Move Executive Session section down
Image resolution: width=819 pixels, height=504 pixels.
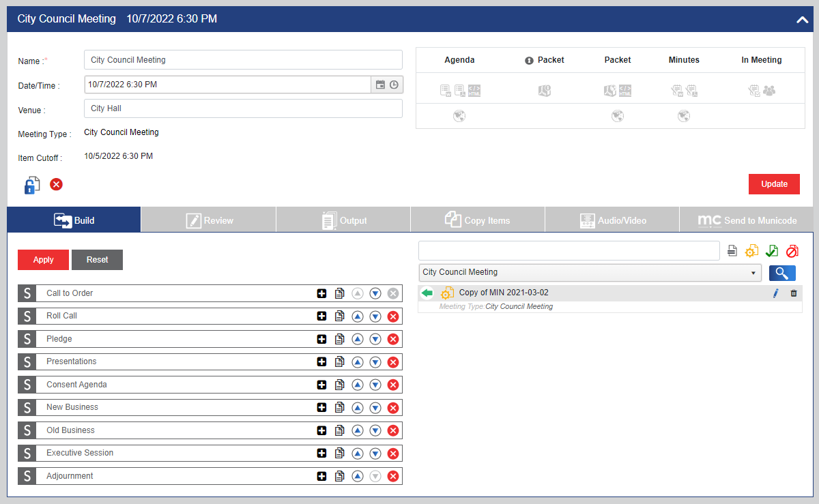375,454
